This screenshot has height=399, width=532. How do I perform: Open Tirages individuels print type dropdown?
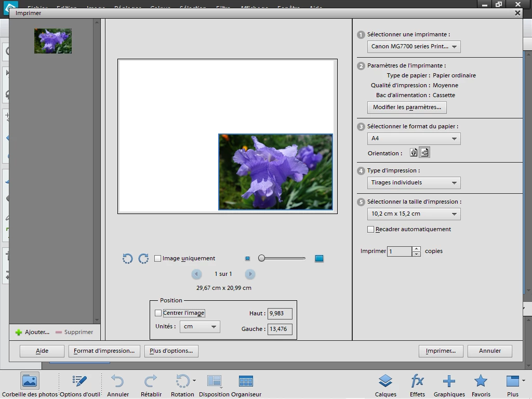coord(414,182)
